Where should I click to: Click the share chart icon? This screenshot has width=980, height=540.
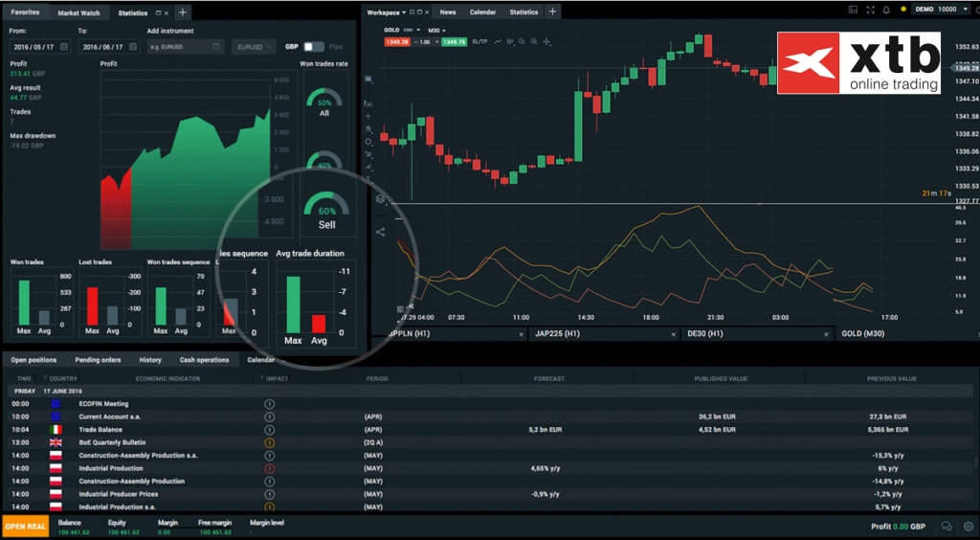click(x=380, y=232)
